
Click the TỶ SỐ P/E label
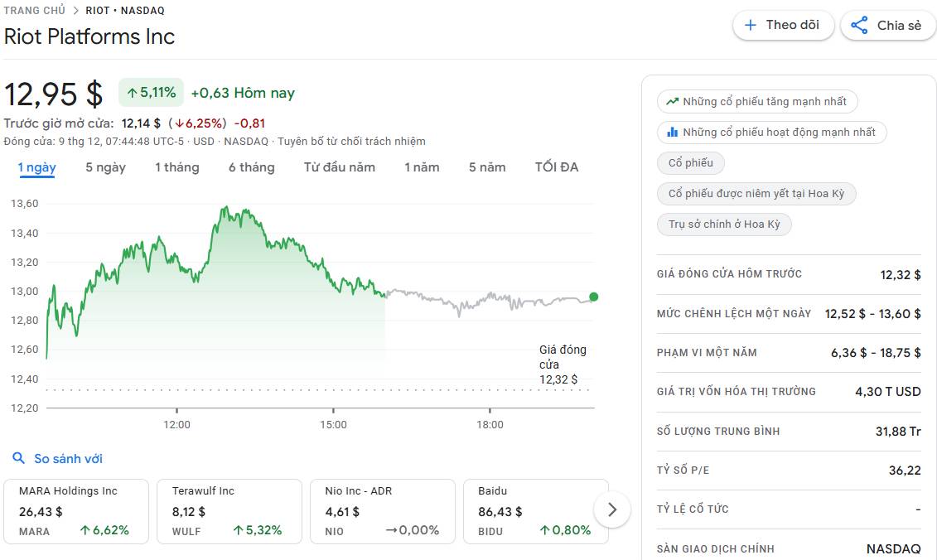pos(683,471)
